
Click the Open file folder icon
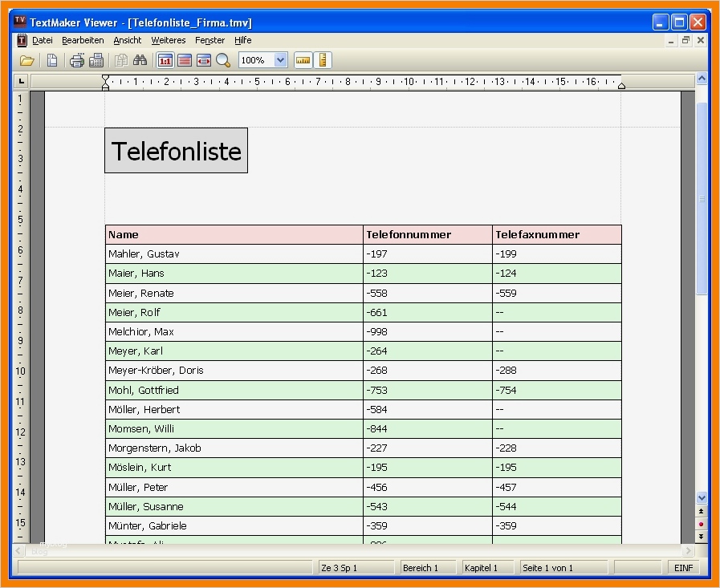(27, 60)
